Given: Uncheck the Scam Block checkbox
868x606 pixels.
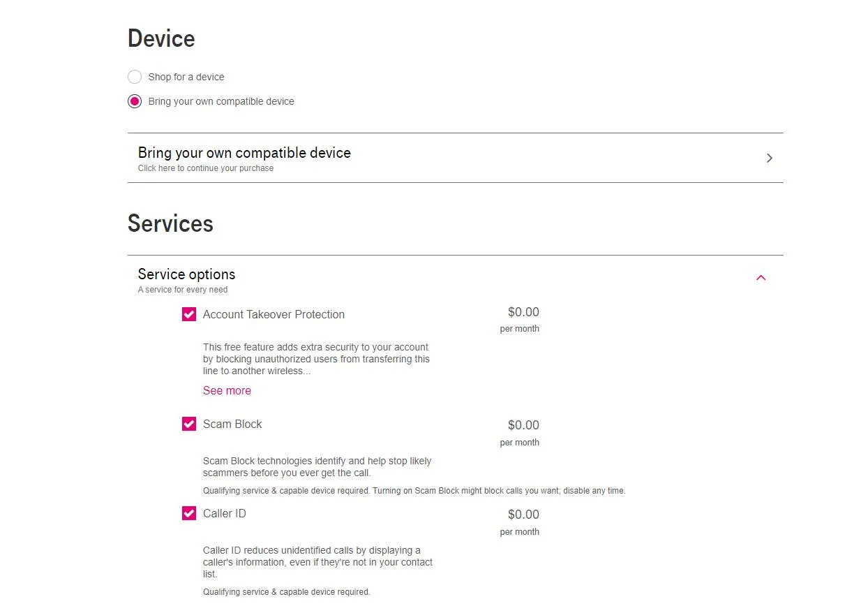Looking at the screenshot, I should pyautogui.click(x=189, y=424).
